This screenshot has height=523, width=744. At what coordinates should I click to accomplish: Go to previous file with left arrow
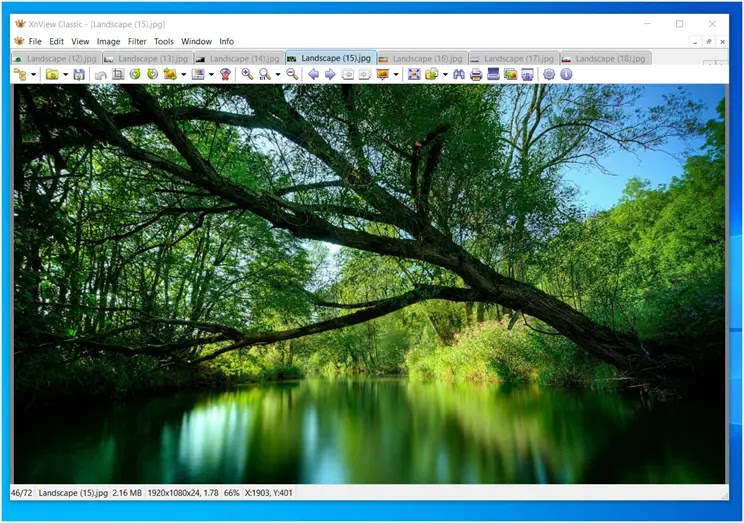tap(314, 75)
